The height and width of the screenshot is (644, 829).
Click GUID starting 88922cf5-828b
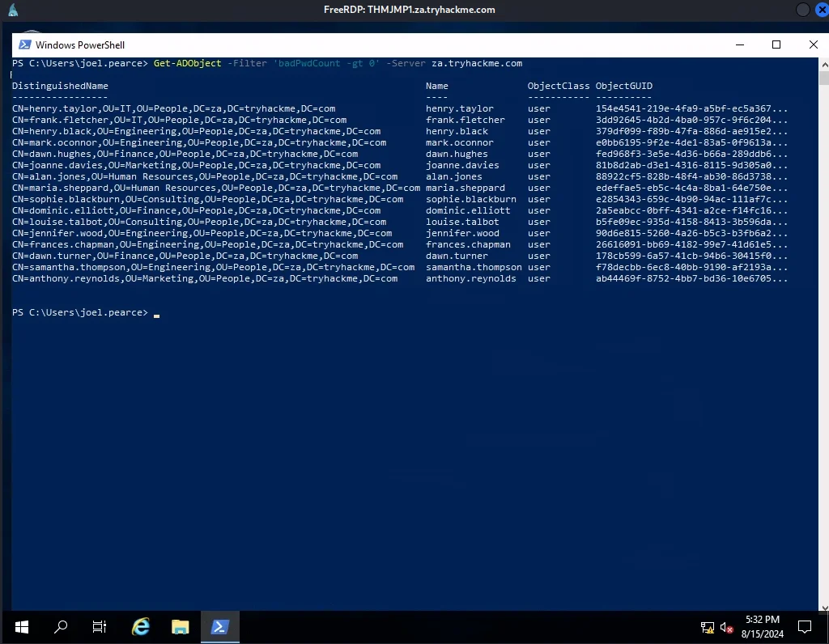pos(691,176)
